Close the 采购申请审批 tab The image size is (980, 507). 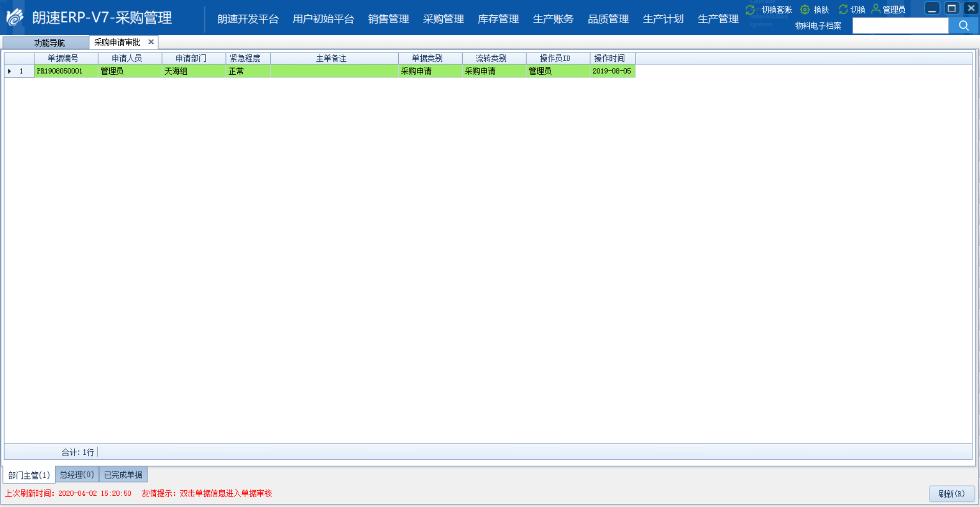(x=151, y=42)
